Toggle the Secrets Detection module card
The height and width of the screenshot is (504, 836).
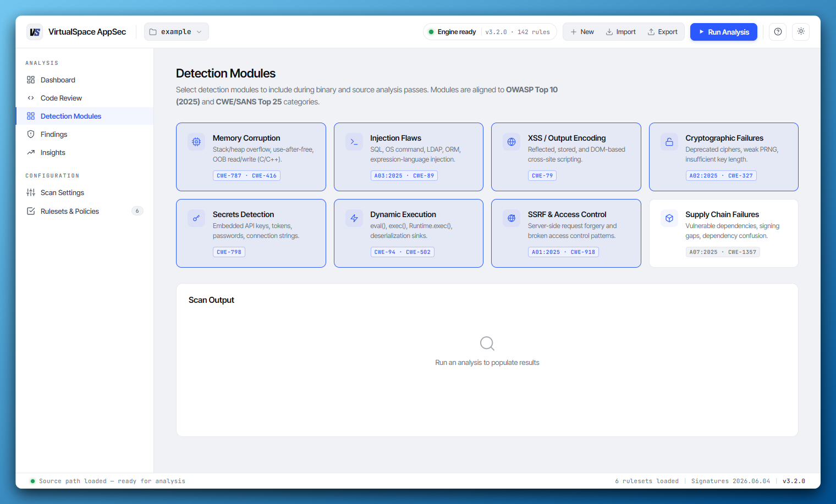251,233
